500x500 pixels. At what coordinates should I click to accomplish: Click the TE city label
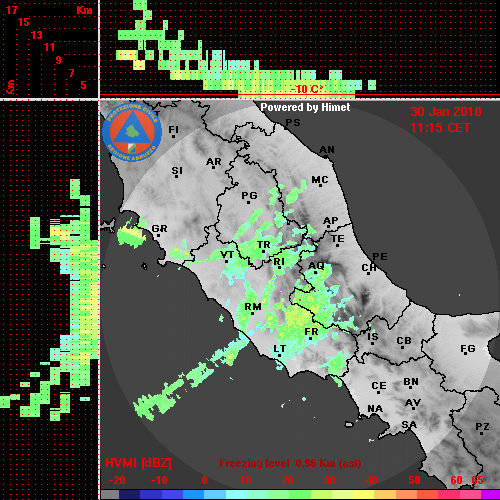coord(337,239)
